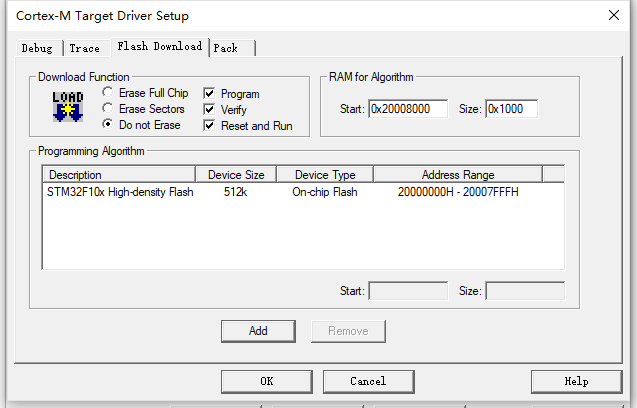Image resolution: width=637 pixels, height=408 pixels.
Task: Edit RAM for Algorithm Start field
Action: (x=408, y=109)
